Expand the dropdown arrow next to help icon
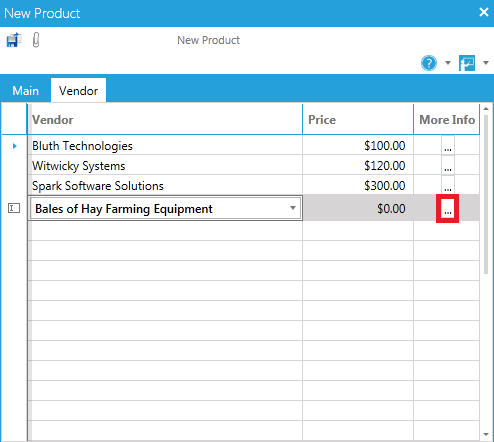The height and width of the screenshot is (442, 494). click(448, 63)
